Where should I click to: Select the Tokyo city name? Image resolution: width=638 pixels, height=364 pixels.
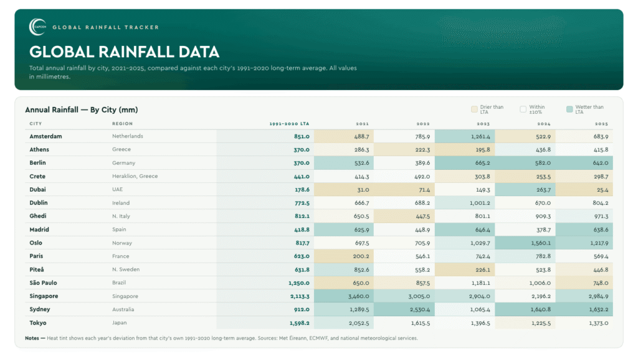38,323
